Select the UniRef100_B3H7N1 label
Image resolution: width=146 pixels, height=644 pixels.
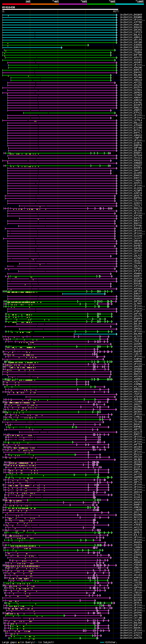pos(131,103)
